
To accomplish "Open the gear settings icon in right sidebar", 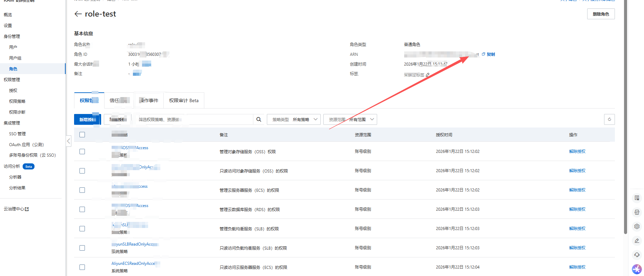I will 637,227.
